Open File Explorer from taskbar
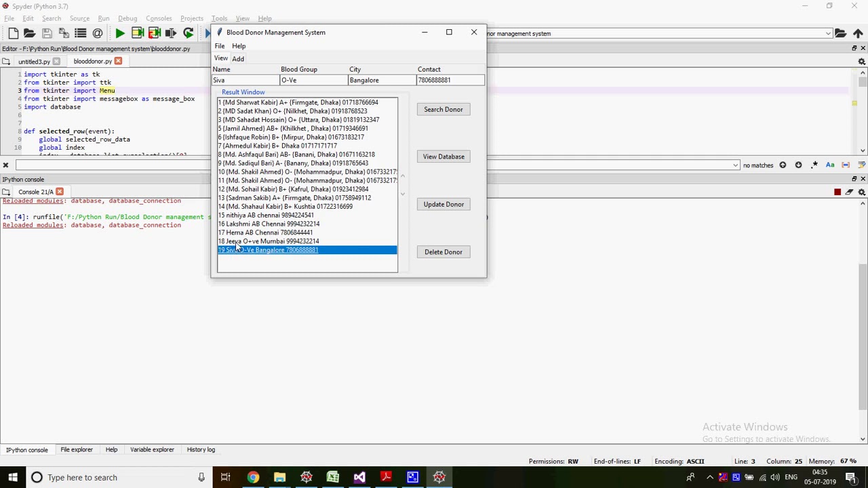This screenshot has height=488, width=868. 279,477
